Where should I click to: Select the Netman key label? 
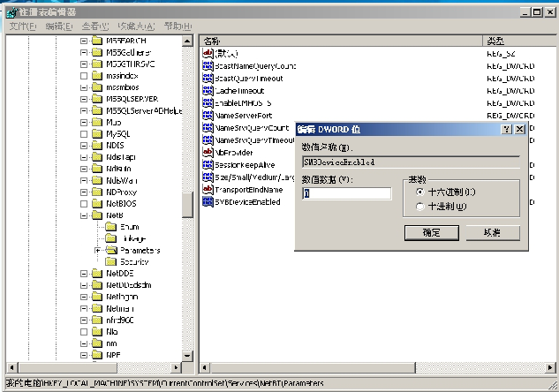(x=120, y=309)
